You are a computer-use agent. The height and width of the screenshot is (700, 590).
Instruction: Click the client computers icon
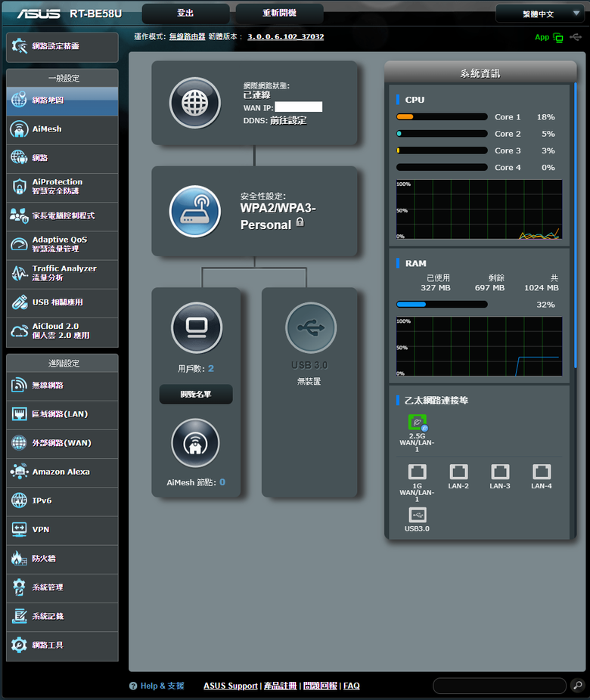pos(197,327)
